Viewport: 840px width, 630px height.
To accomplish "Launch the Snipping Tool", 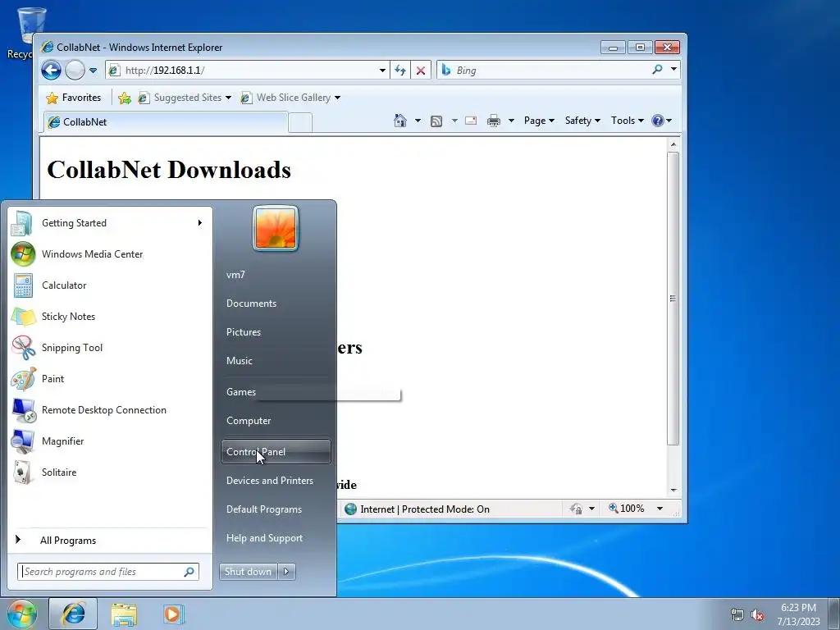I will (110, 347).
